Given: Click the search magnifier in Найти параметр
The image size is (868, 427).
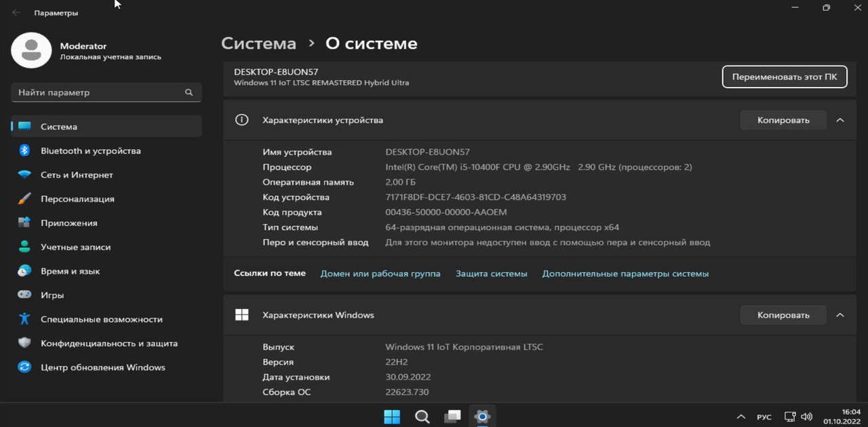Looking at the screenshot, I should 189,92.
